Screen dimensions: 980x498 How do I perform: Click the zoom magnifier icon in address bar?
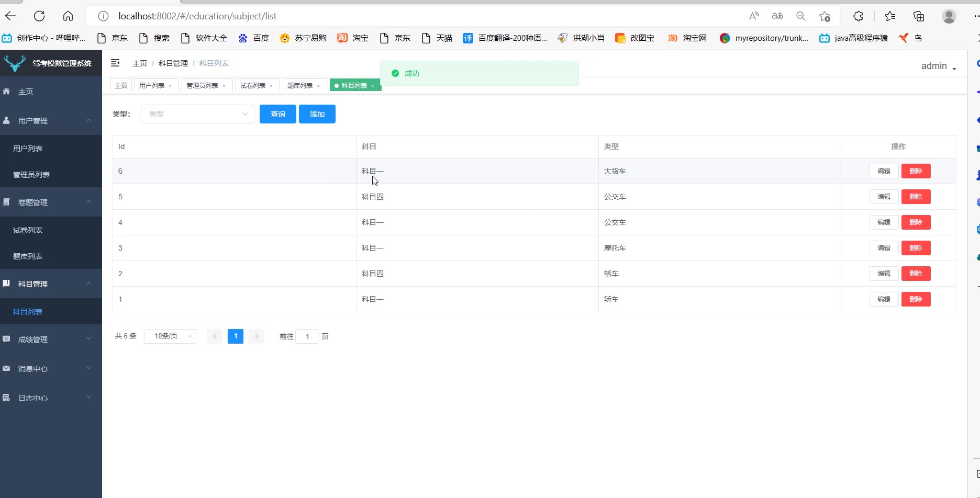[x=800, y=16]
